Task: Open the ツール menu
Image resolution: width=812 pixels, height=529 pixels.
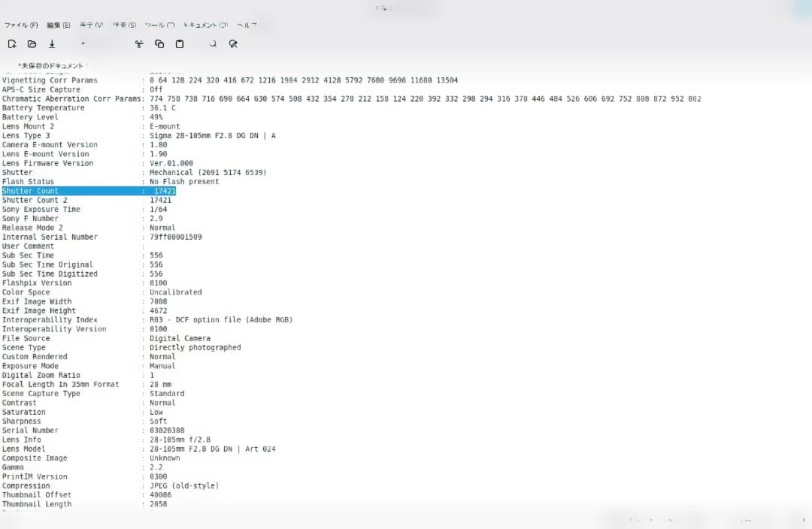Action: pos(159,25)
